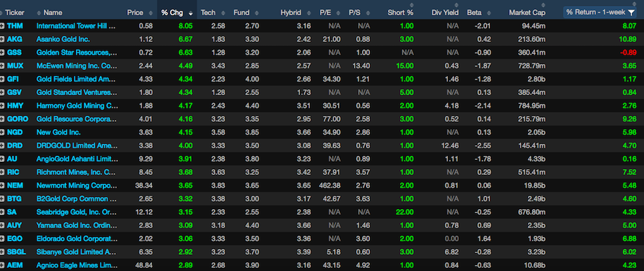The width and height of the screenshot is (644, 271).
Task: Select the 19.85b market cap value
Action: click(x=535, y=185)
